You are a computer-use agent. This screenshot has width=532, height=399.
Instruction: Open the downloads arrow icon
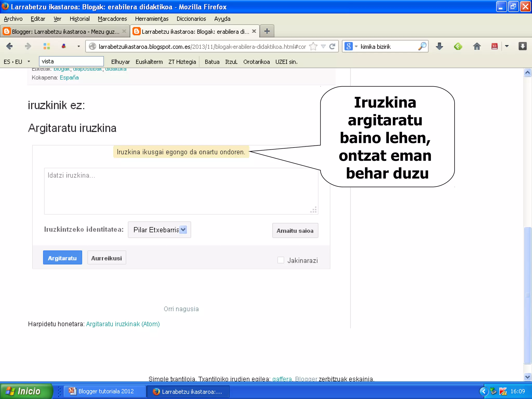pos(439,46)
